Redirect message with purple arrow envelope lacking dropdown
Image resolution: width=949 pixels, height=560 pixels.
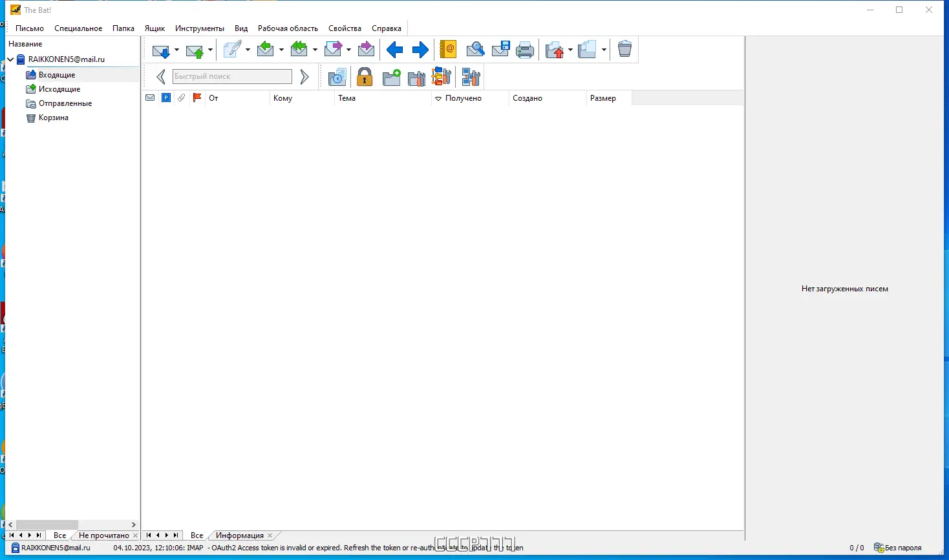pos(366,49)
